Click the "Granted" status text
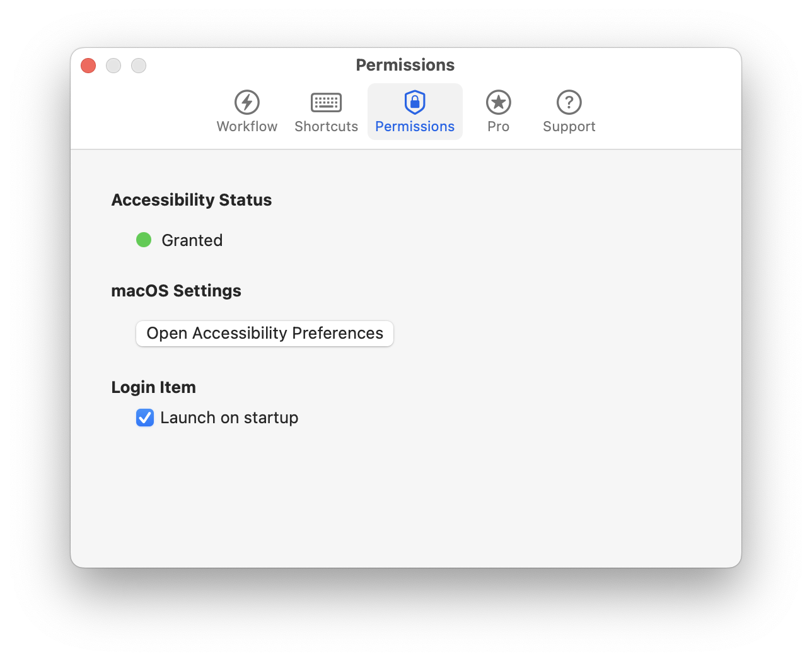The image size is (812, 661). click(192, 240)
